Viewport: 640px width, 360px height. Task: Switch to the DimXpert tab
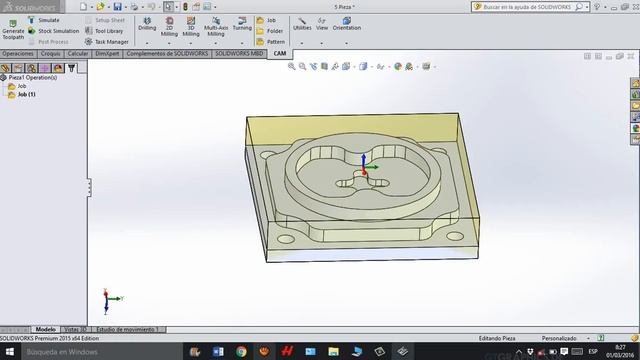pyautogui.click(x=107, y=53)
